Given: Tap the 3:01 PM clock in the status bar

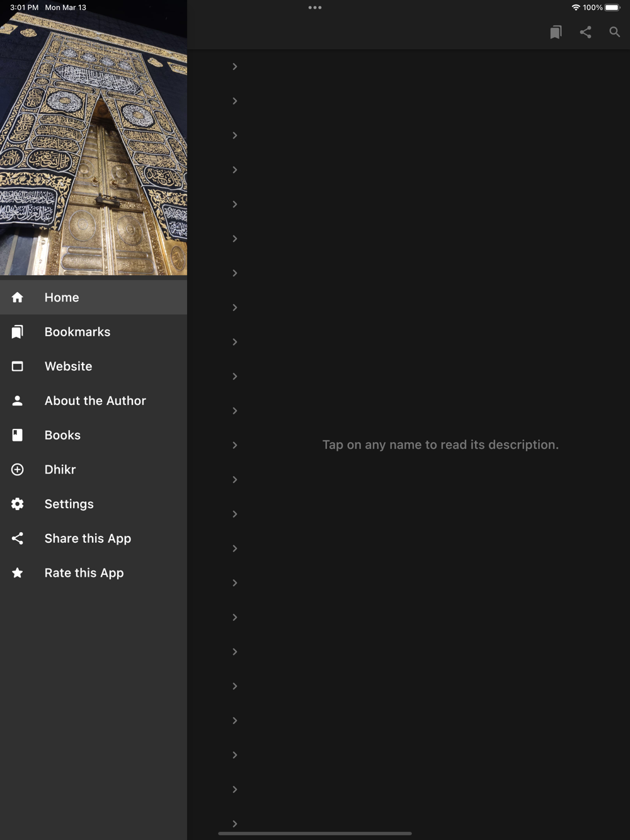Looking at the screenshot, I should point(24,8).
